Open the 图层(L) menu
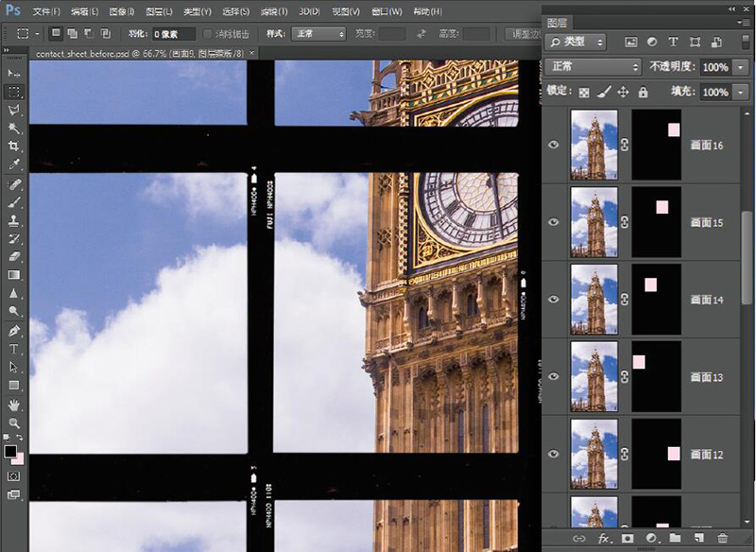Screen dimensions: 756x552 pos(159,11)
